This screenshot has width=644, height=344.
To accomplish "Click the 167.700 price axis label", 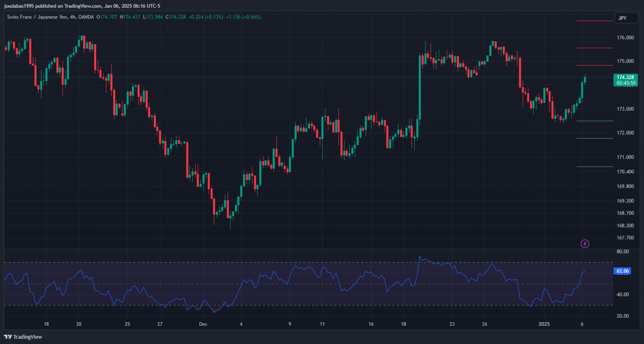I will (x=625, y=238).
